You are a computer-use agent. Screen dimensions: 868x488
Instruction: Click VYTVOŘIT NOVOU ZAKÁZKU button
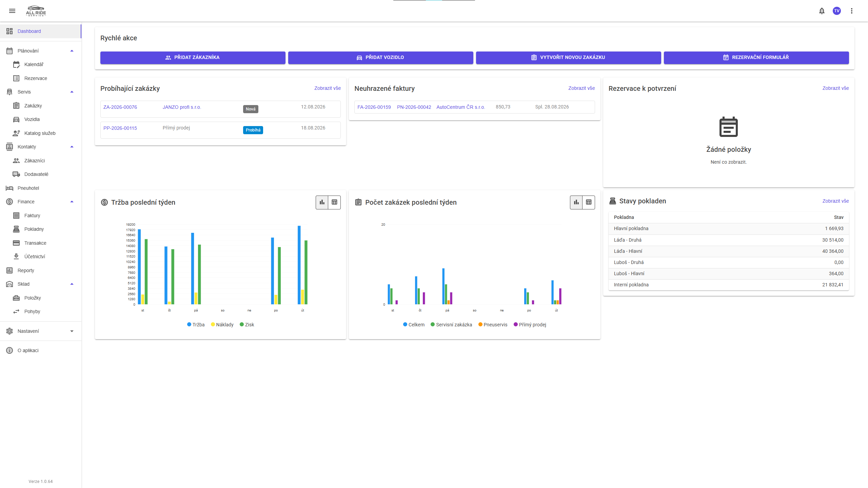click(x=568, y=58)
